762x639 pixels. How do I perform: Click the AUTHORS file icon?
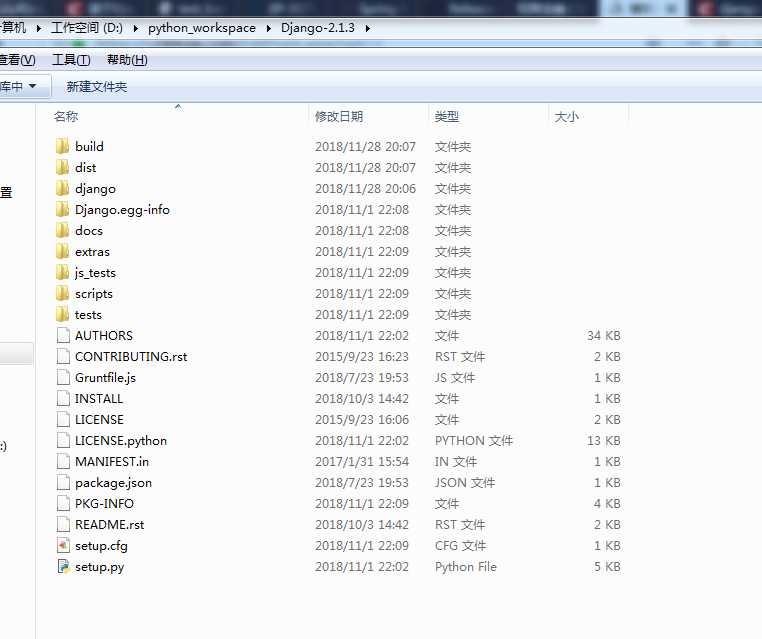63,335
